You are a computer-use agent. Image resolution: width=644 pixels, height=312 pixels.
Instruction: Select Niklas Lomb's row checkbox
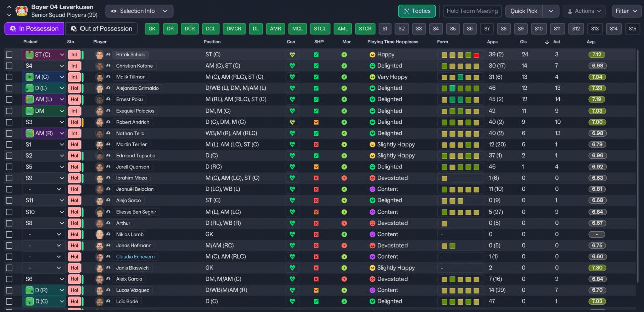click(9, 234)
